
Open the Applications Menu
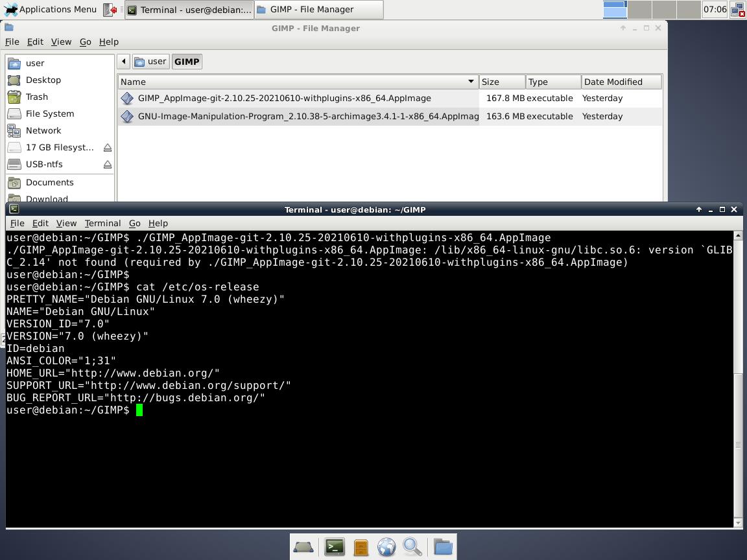pyautogui.click(x=51, y=10)
